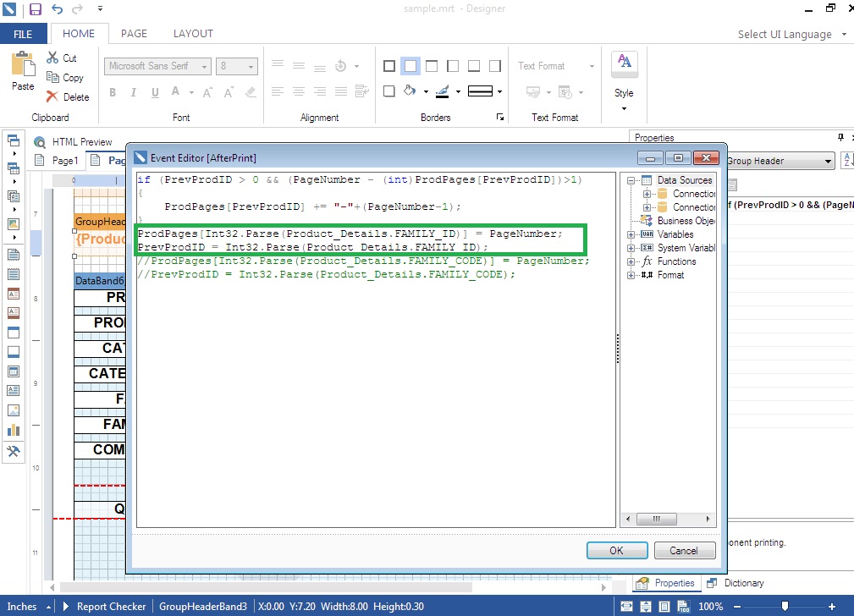The width and height of the screenshot is (854, 616).
Task: Click OK in Event Editor
Action: 617,551
